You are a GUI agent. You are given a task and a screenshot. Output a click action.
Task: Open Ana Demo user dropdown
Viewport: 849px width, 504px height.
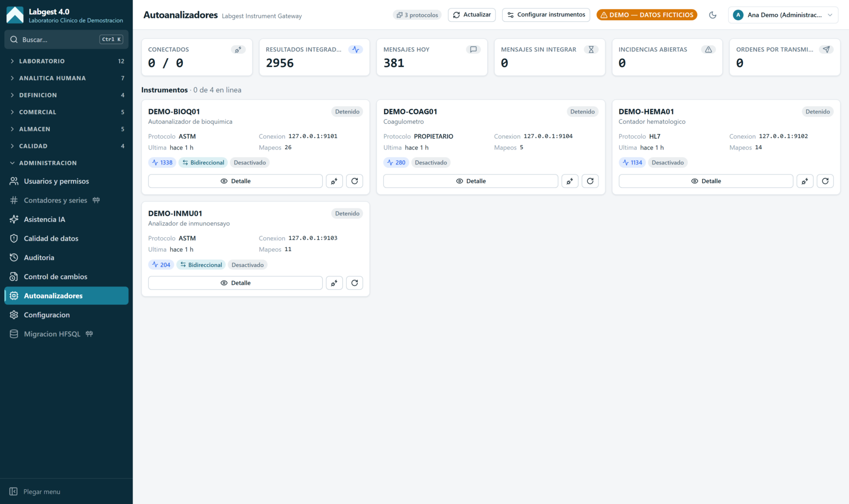[783, 15]
